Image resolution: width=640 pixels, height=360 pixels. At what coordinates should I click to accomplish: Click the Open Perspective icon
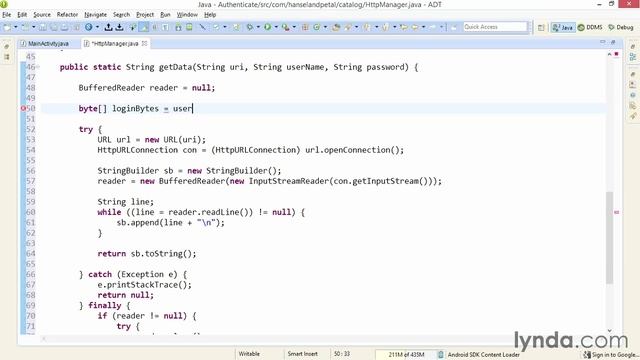(541, 27)
